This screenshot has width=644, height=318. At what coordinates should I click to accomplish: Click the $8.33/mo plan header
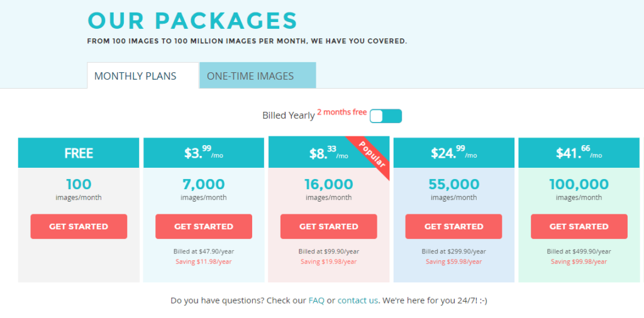[x=328, y=153]
